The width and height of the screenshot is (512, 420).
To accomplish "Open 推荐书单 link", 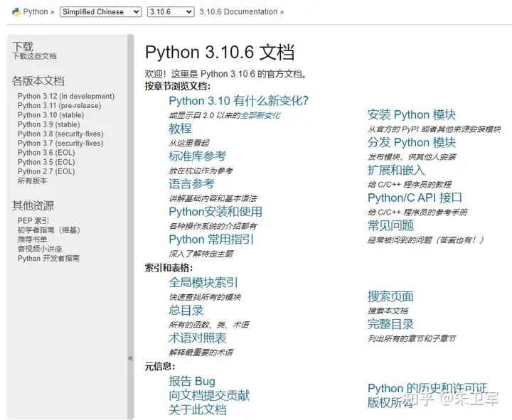I will (32, 239).
